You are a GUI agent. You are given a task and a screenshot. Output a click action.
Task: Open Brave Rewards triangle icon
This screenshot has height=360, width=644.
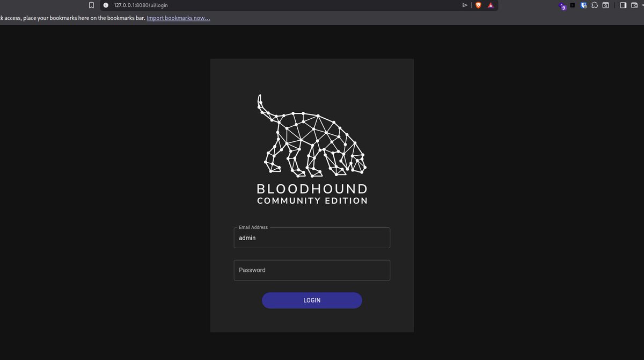pyautogui.click(x=491, y=5)
